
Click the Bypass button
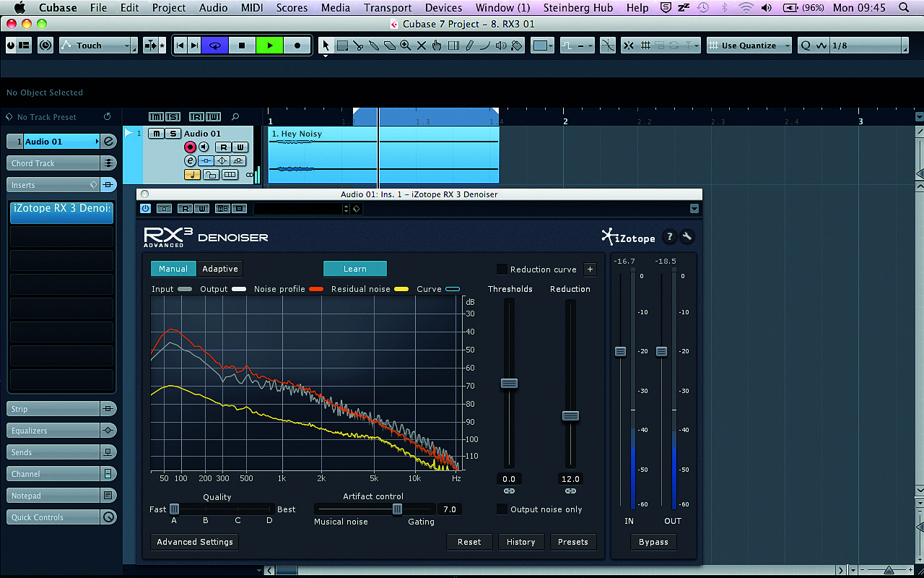point(653,542)
